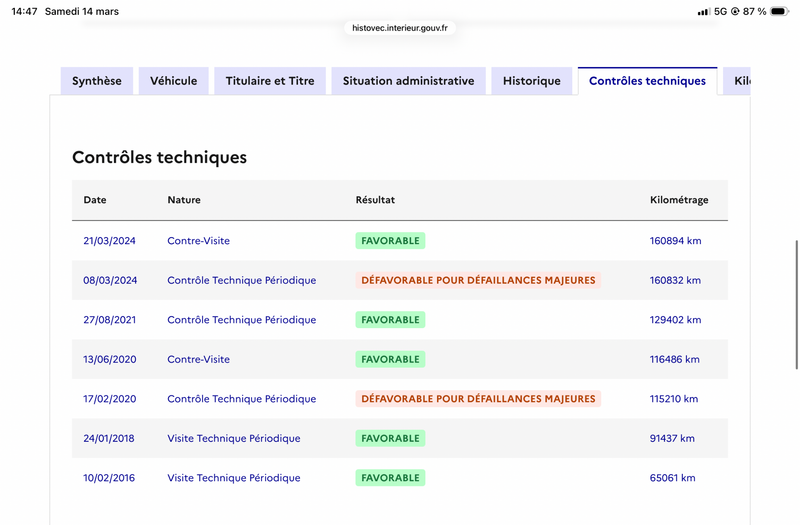Select the Contrôles techniques tab

(x=647, y=81)
